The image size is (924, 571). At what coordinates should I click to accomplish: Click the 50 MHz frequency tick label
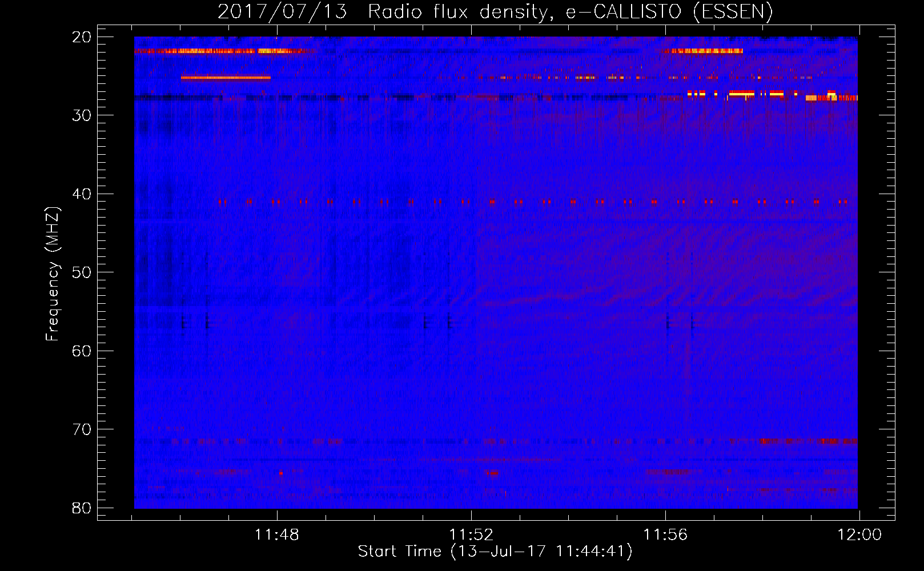[x=82, y=272]
